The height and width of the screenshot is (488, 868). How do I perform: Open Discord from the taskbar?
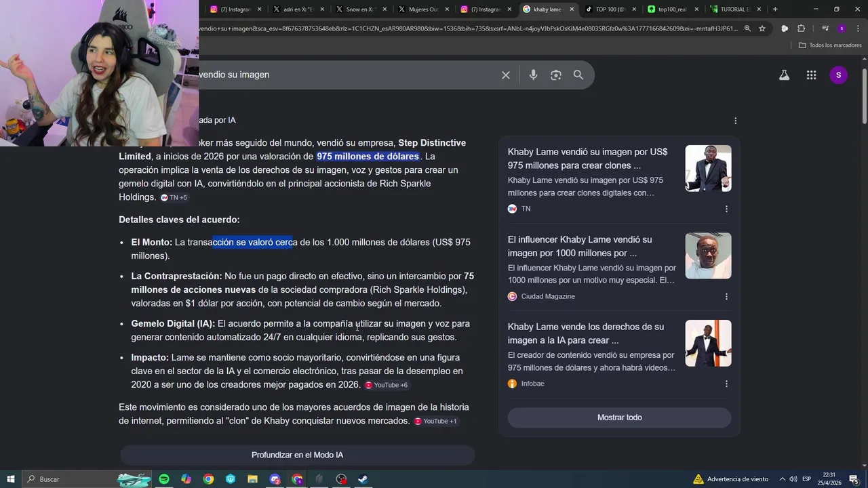click(275, 479)
